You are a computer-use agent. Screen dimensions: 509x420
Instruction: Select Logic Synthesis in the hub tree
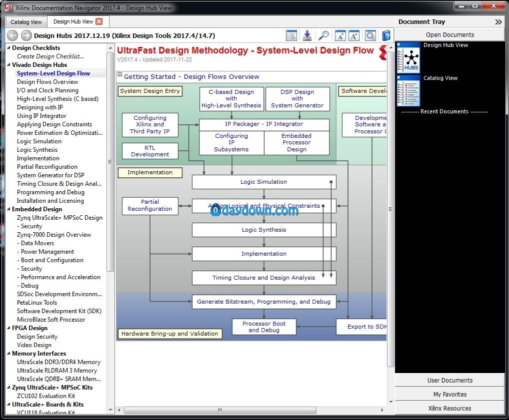click(37, 150)
